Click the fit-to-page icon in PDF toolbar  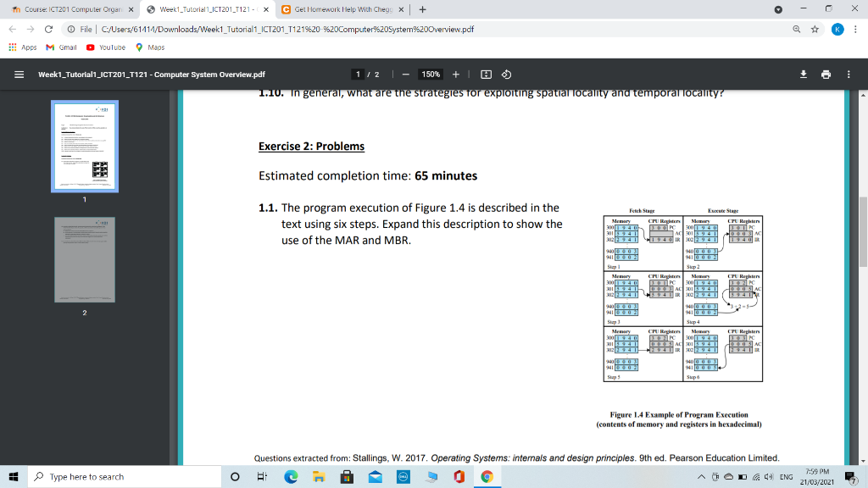(x=484, y=75)
